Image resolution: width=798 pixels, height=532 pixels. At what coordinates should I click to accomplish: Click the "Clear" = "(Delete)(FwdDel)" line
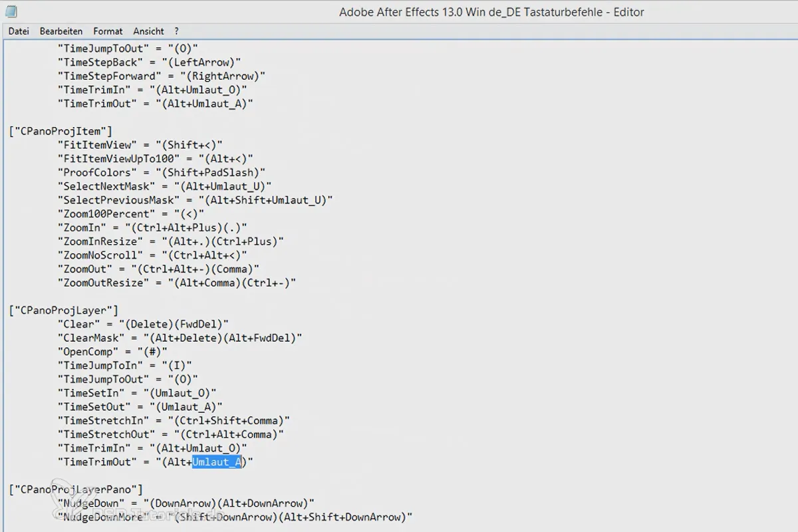pos(143,324)
